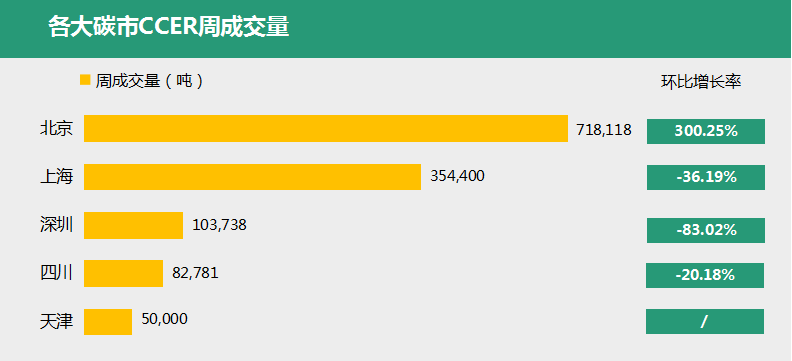Select the 上海 yellow bar
792x361 pixels.
(252, 177)
